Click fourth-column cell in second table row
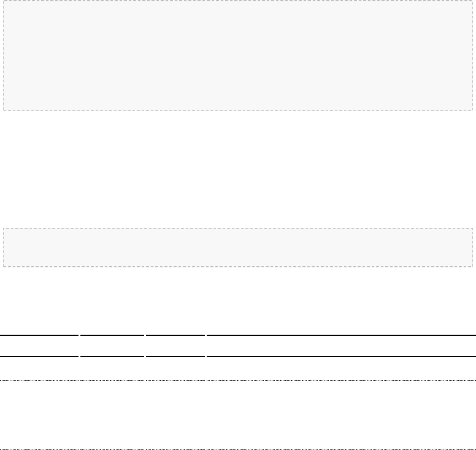476x450 pixels. pos(341,415)
